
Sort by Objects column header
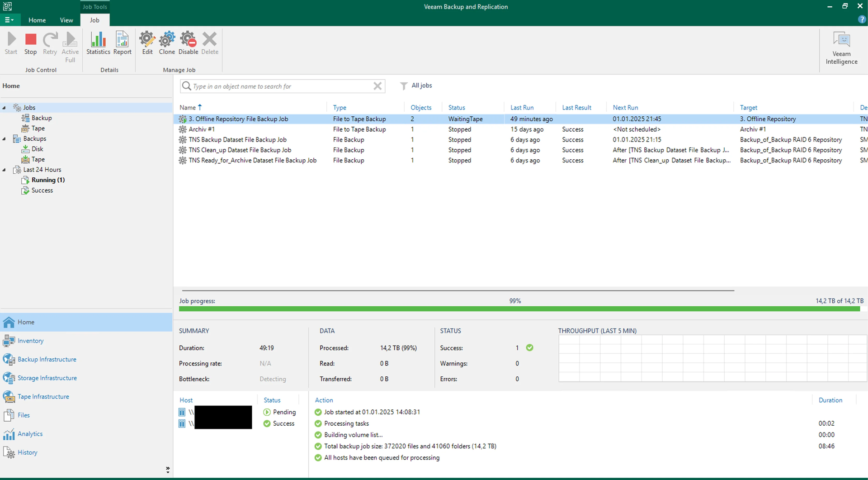coord(421,108)
